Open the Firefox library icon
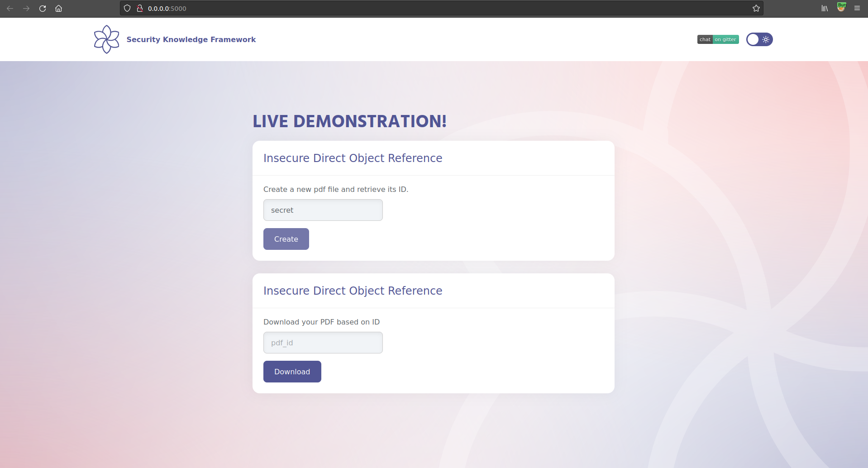The height and width of the screenshot is (468, 868). (825, 9)
